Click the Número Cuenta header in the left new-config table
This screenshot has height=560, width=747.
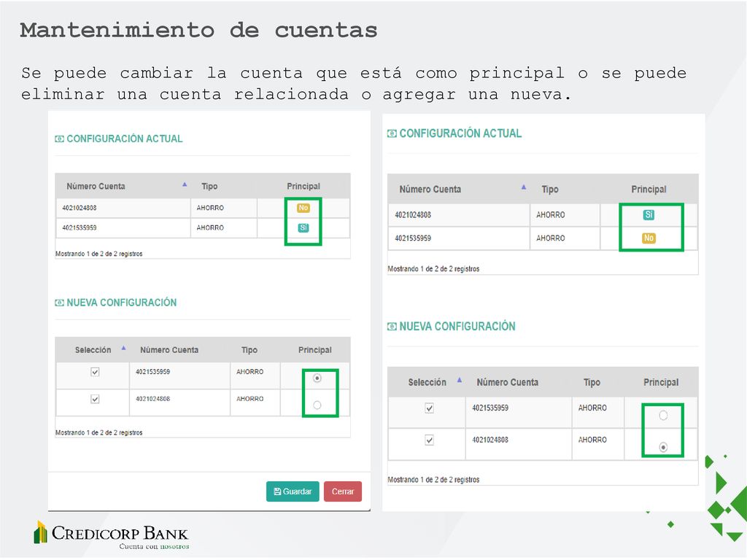click(x=169, y=350)
